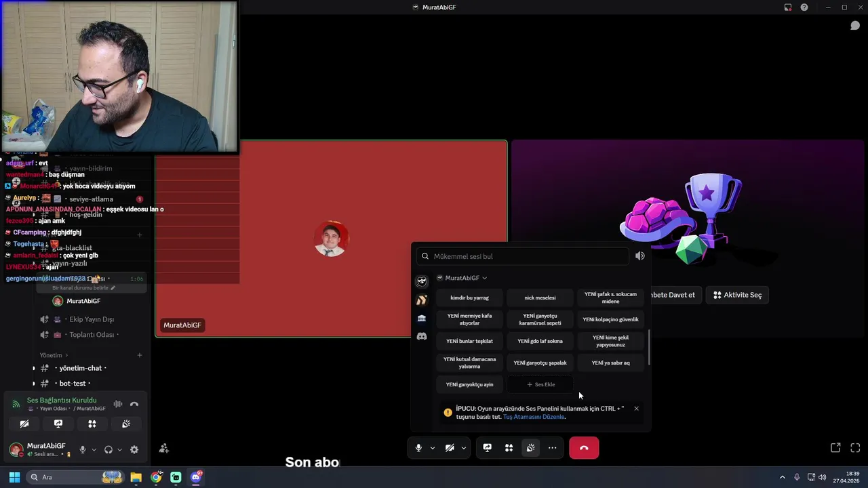Play 'YENİ kime şekil yapıyosunuz' sound
Image resolution: width=868 pixels, height=488 pixels.
coord(610,341)
